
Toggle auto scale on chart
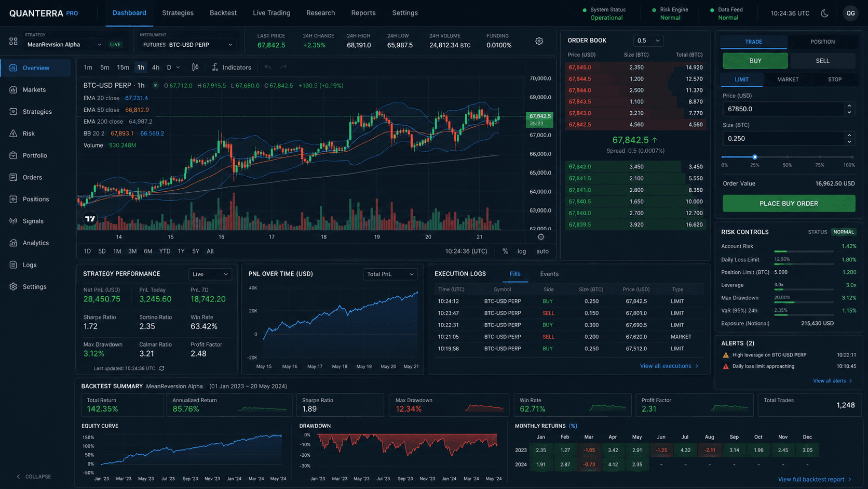coord(542,252)
